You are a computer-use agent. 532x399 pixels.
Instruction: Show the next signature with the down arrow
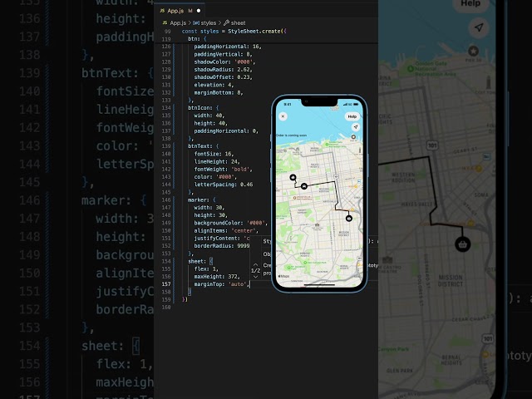pos(255,277)
